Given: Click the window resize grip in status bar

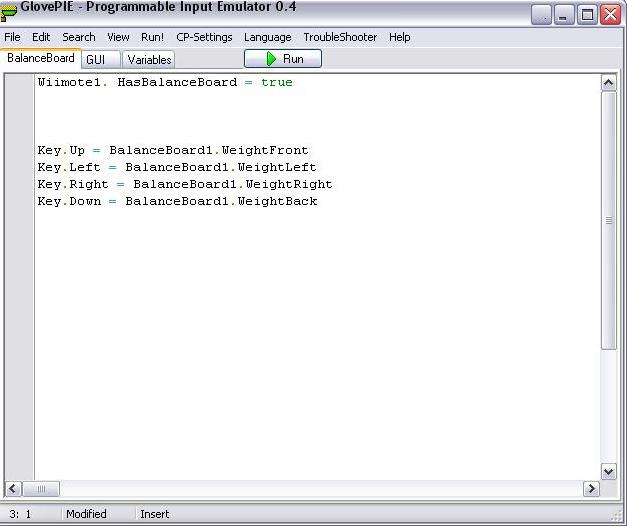Looking at the screenshot, I should (618, 517).
